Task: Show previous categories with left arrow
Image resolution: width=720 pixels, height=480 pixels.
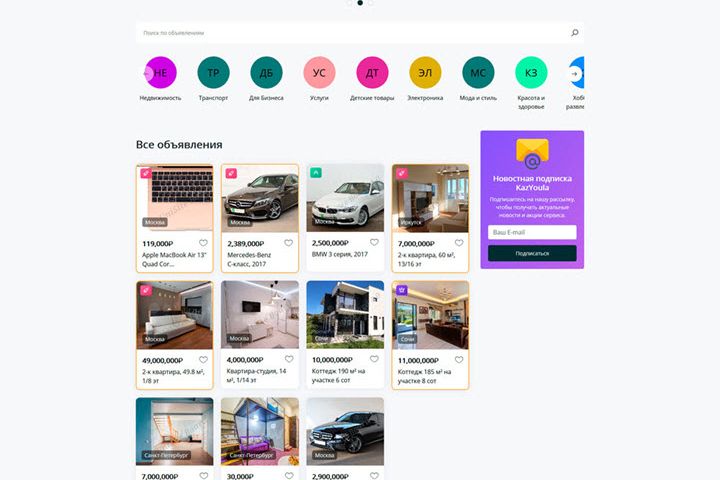Action: [147, 73]
